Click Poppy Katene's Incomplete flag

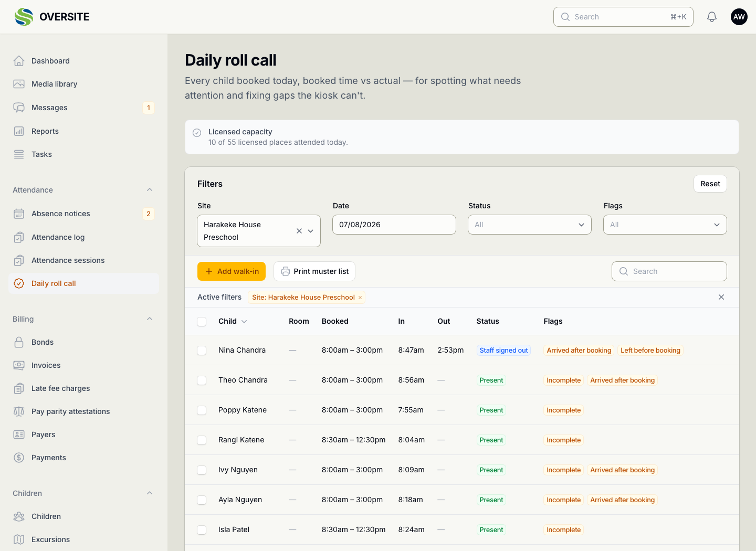pos(564,410)
